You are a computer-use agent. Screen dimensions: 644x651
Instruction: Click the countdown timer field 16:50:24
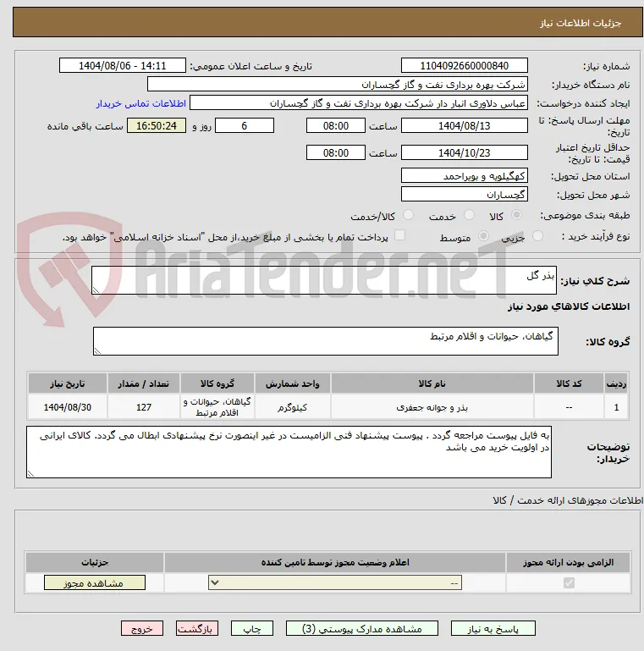point(157,125)
